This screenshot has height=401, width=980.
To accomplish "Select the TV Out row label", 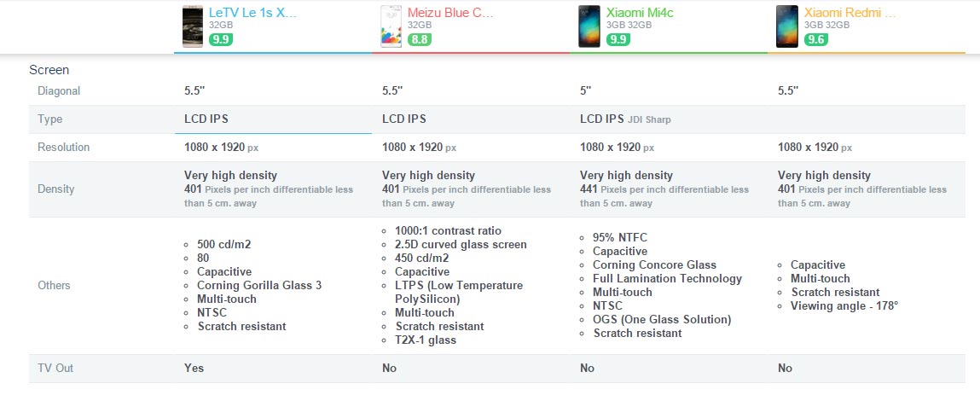I will click(55, 368).
